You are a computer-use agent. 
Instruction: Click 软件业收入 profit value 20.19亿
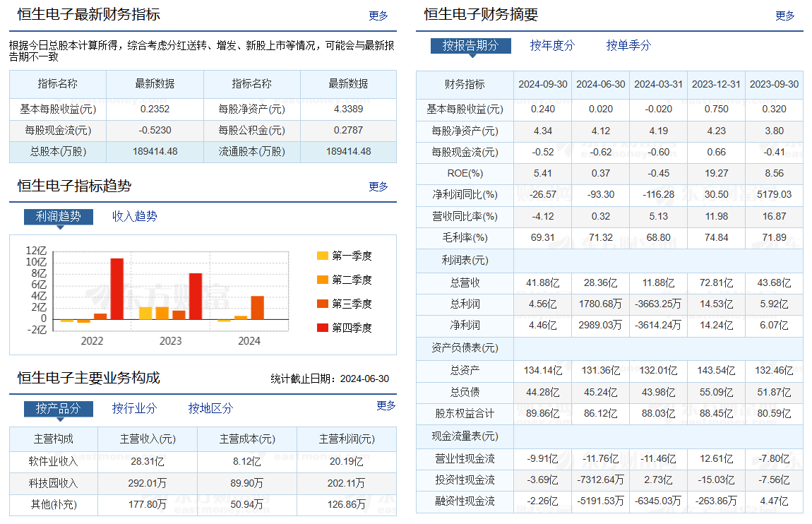tap(347, 462)
